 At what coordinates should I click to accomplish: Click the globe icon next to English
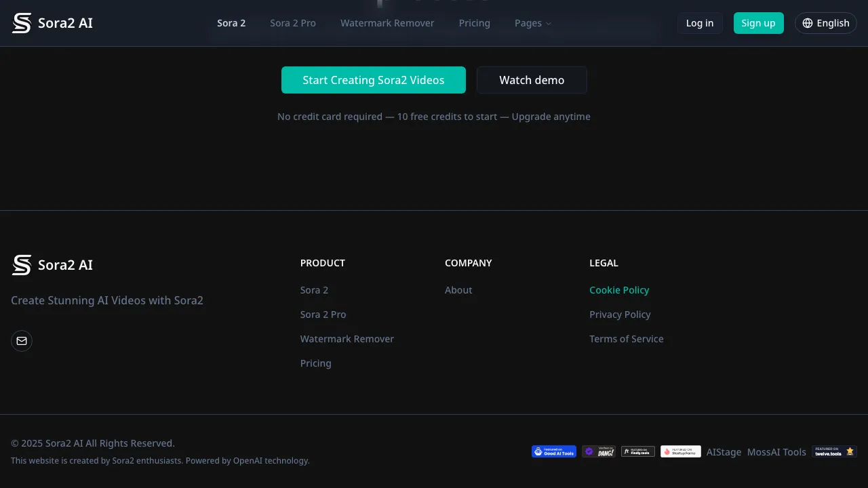point(808,22)
